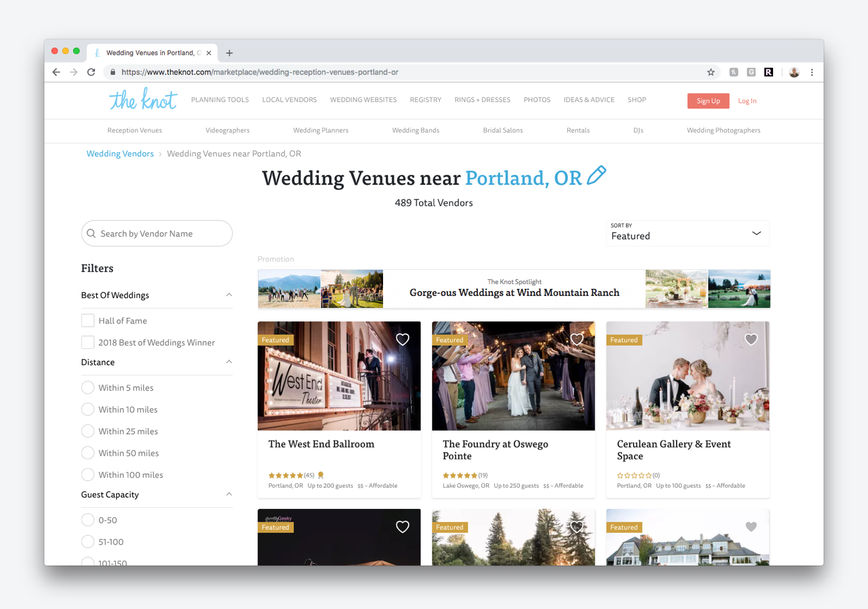Screen dimensions: 868x609
Task: Click the browser address bar URL
Action: [260, 72]
